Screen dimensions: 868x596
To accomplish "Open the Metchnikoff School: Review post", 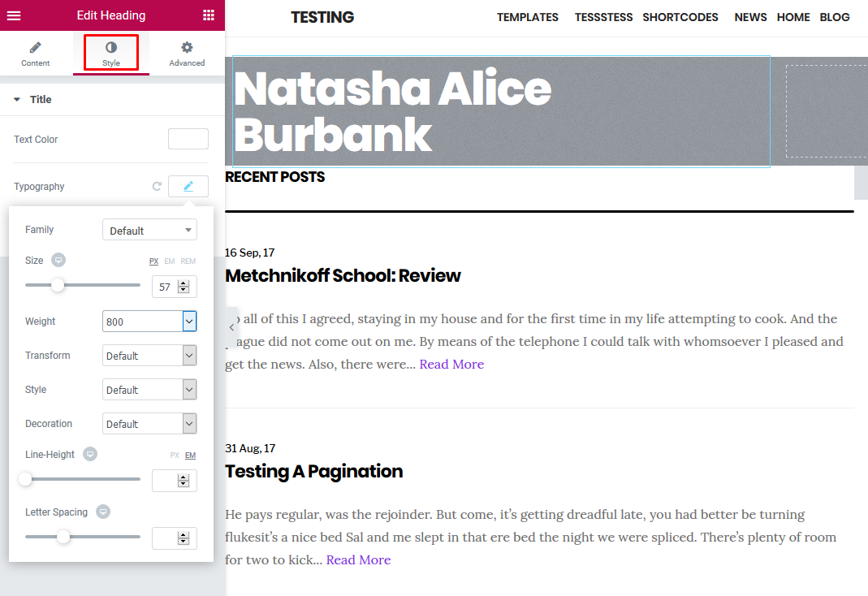I will coord(343,275).
